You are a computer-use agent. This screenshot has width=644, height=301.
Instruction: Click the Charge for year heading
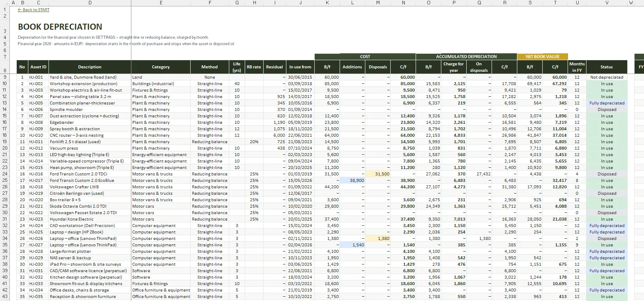coord(454,67)
